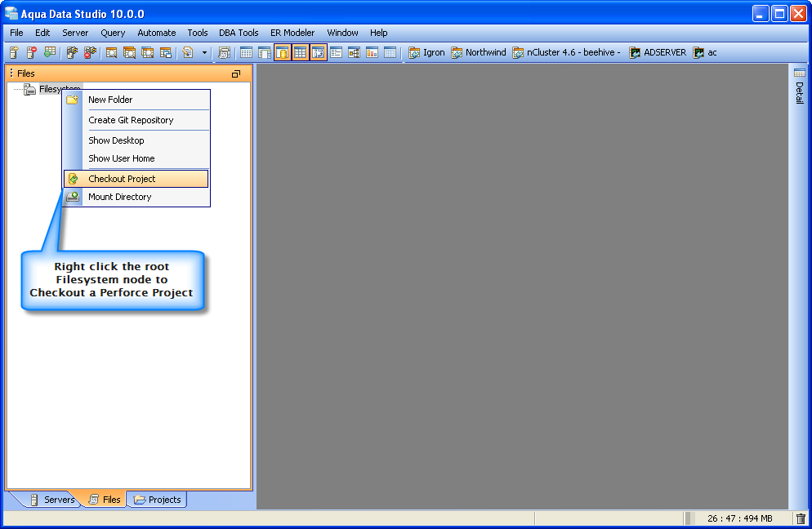Toggle the highlighted grid panel button
812x529 pixels.
pos(301,52)
